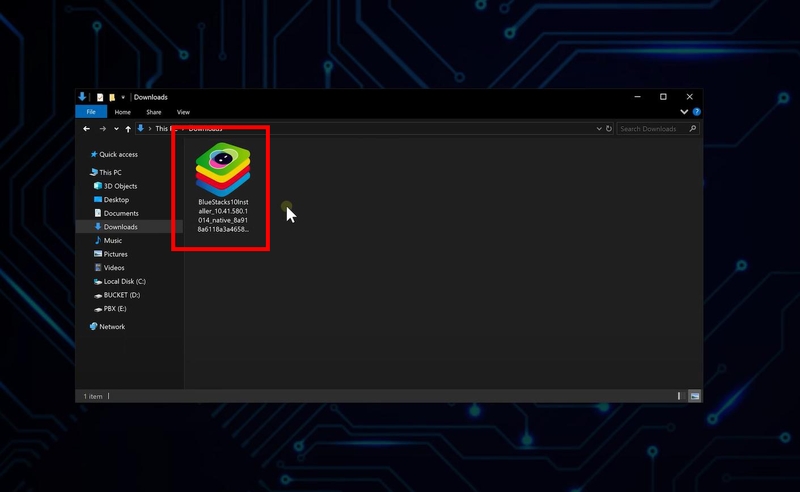Click the Network globe icon
Viewport: 800px width, 492px height.
93,326
